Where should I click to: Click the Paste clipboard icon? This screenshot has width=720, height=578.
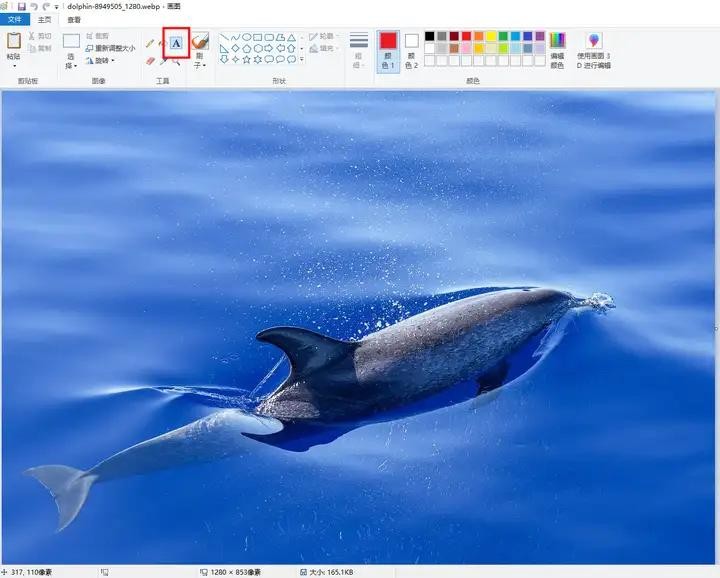(14, 42)
